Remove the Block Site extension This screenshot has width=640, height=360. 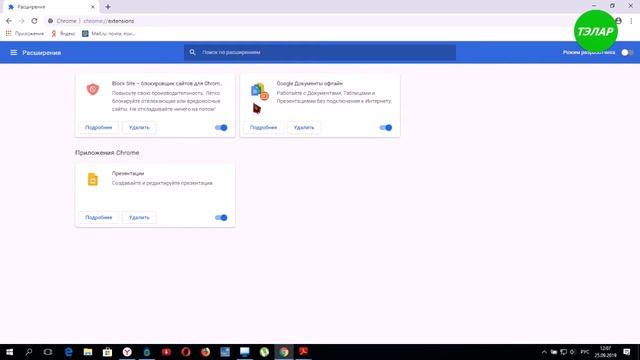139,128
